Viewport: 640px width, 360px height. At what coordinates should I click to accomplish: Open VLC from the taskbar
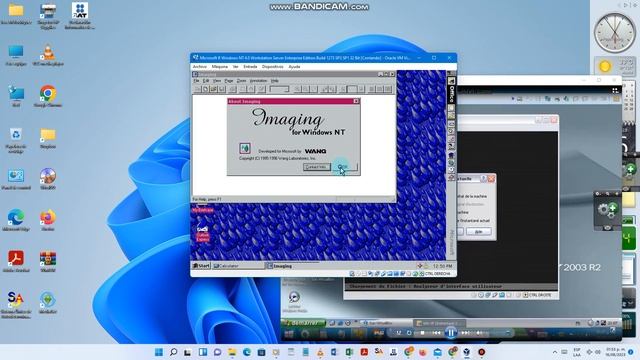[320, 352]
